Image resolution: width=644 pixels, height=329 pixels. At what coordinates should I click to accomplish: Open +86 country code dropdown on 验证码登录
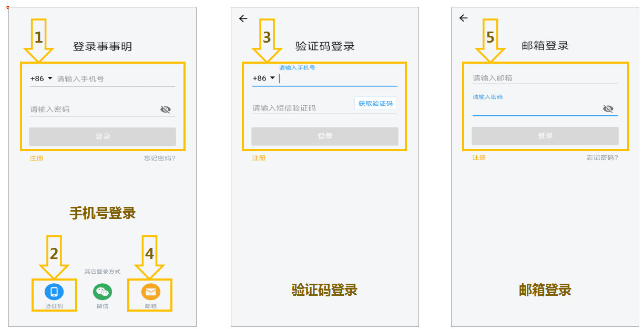tap(264, 78)
